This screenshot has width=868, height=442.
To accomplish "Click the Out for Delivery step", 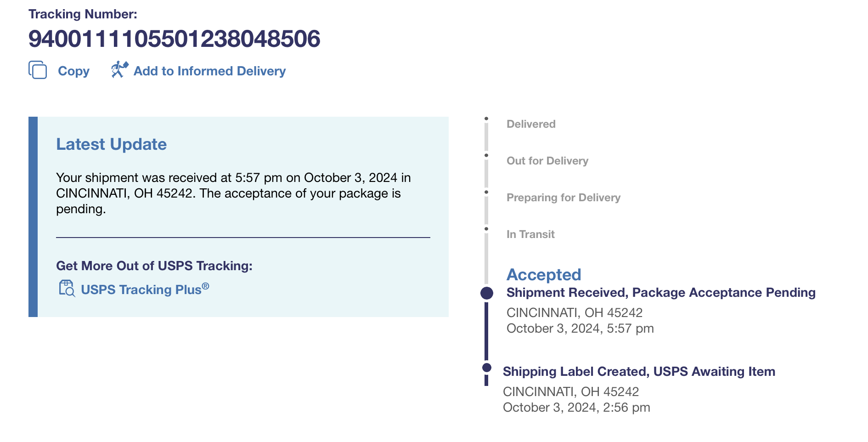I will [x=547, y=161].
